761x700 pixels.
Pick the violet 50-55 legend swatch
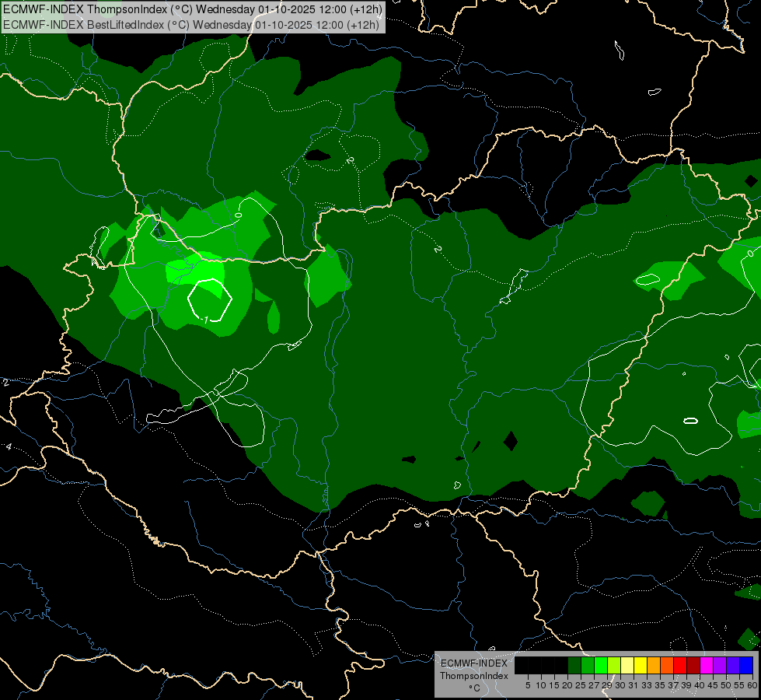[733, 665]
